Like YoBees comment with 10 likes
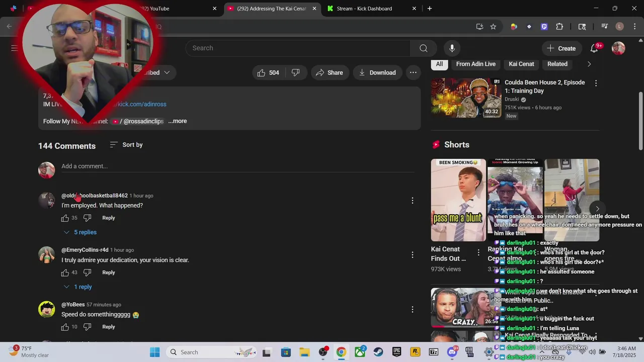The height and width of the screenshot is (362, 644). pos(65,327)
